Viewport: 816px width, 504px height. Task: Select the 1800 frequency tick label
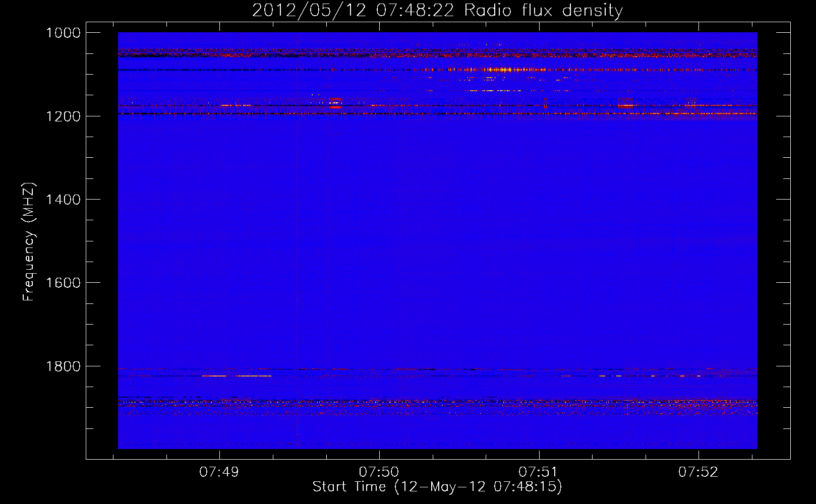(x=63, y=366)
